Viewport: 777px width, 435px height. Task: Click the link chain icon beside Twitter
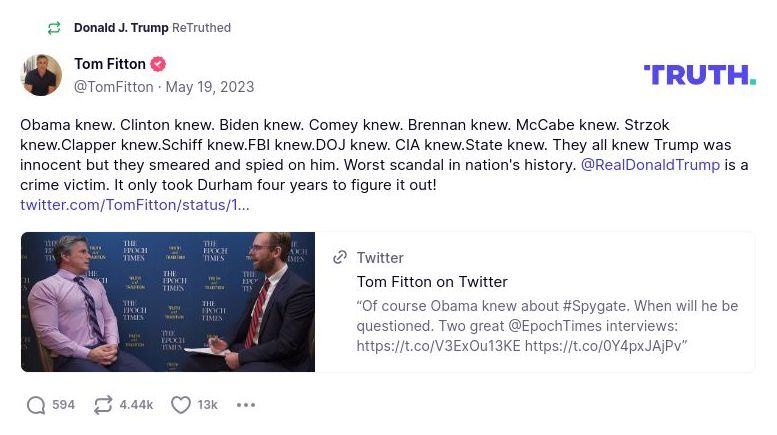click(x=340, y=257)
